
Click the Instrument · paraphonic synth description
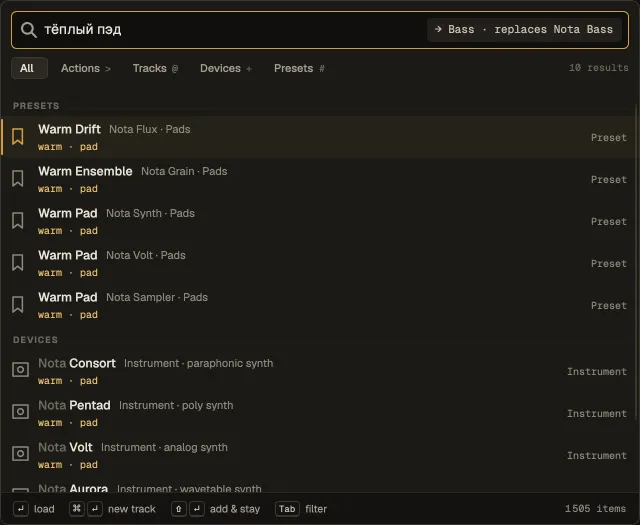(x=198, y=363)
